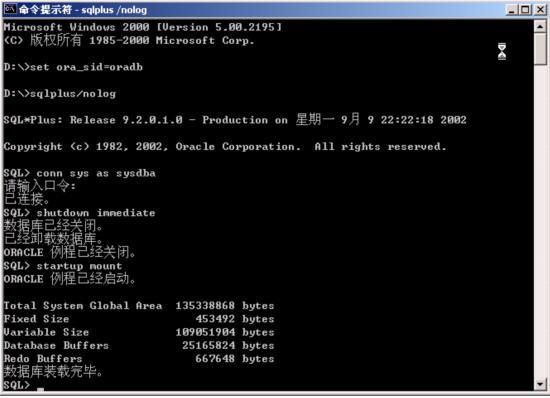Maximize the sqlplus command prompt window
This screenshot has height=398, width=550.
[525, 9]
